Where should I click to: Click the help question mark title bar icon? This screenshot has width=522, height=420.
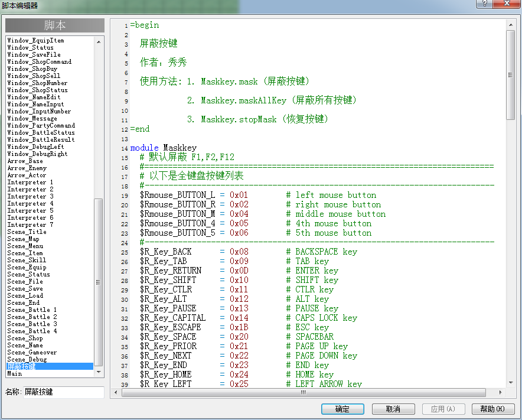pyautogui.click(x=484, y=4)
